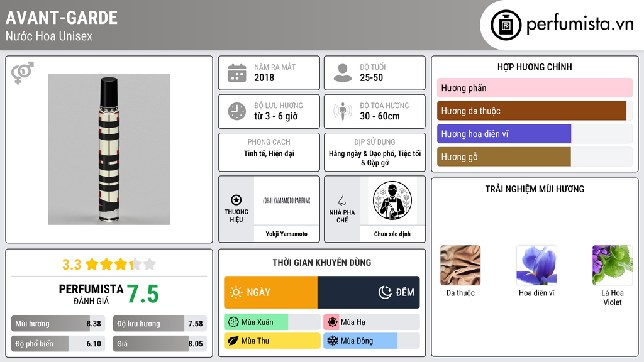Click the last grey rating star
Viewport: 644px width, 362px height.
click(x=150, y=264)
